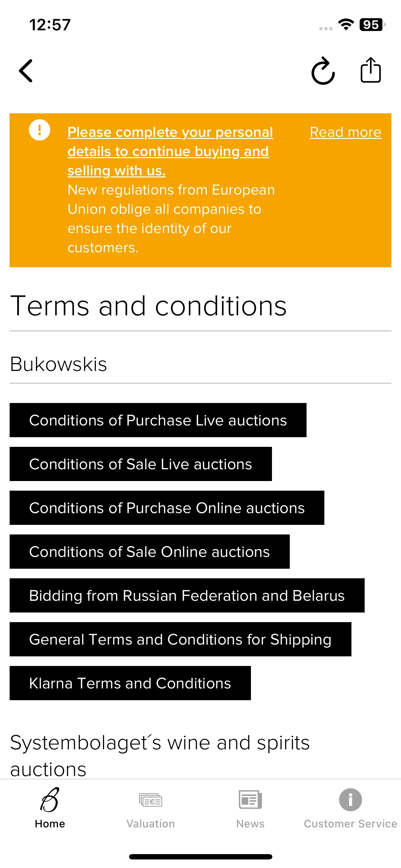View Conditions of Purchase Online auctions
The height and width of the screenshot is (868, 401).
tap(167, 508)
